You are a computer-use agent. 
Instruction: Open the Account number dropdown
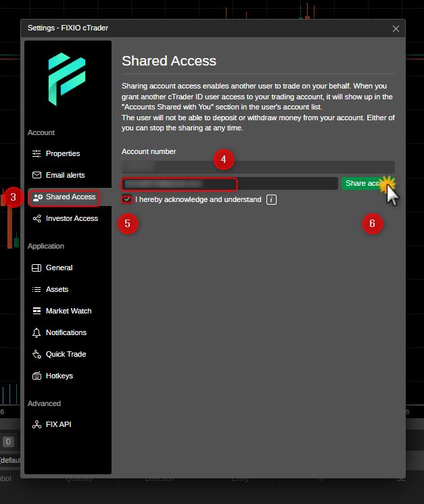coord(258,167)
